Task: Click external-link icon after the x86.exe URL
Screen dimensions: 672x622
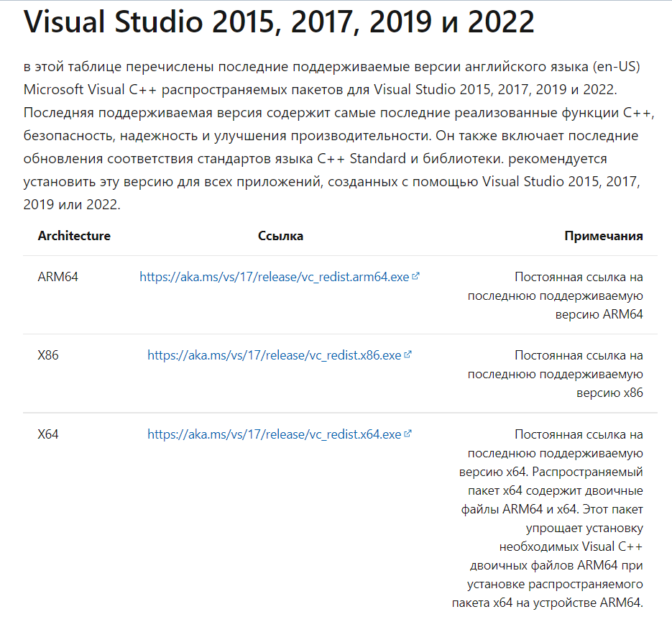Action: pyautogui.click(x=408, y=355)
